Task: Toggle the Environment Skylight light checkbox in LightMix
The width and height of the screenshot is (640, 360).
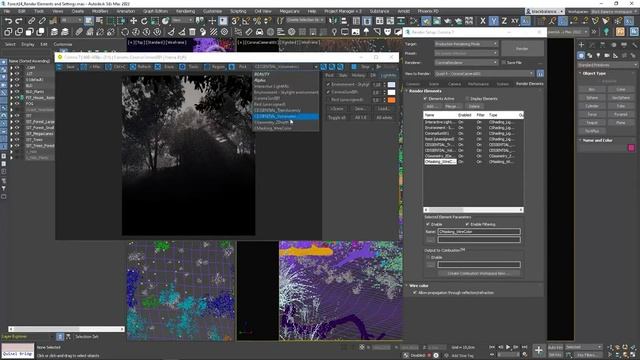Action: [x=328, y=84]
